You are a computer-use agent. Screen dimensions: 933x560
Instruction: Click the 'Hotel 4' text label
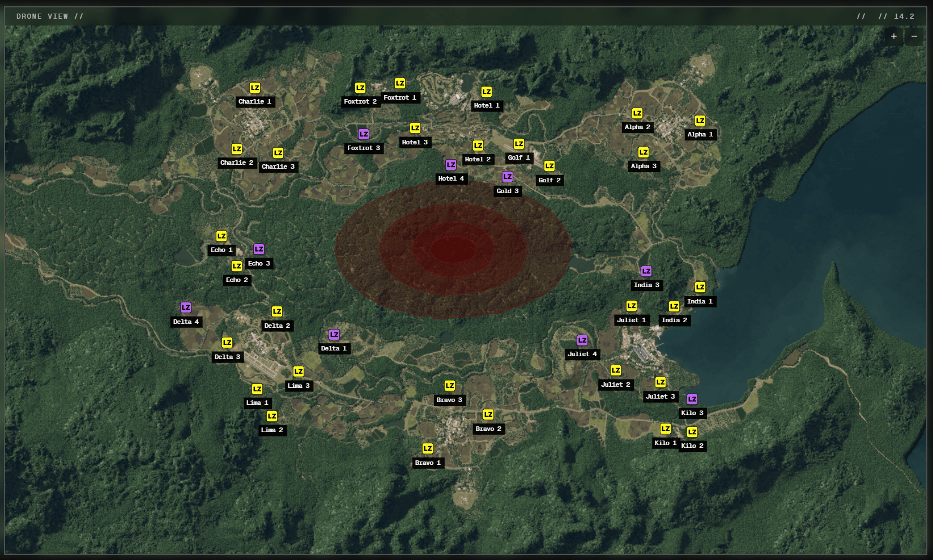pyautogui.click(x=451, y=179)
